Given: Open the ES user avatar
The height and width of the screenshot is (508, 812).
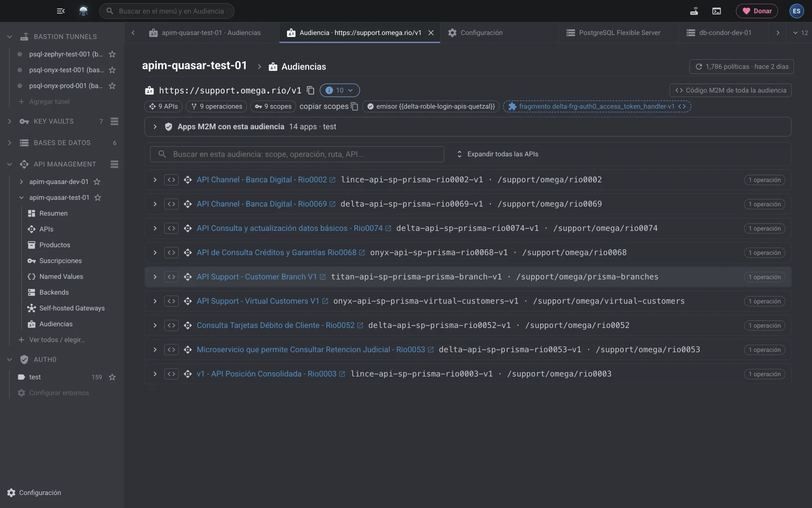Looking at the screenshot, I should coord(797,11).
